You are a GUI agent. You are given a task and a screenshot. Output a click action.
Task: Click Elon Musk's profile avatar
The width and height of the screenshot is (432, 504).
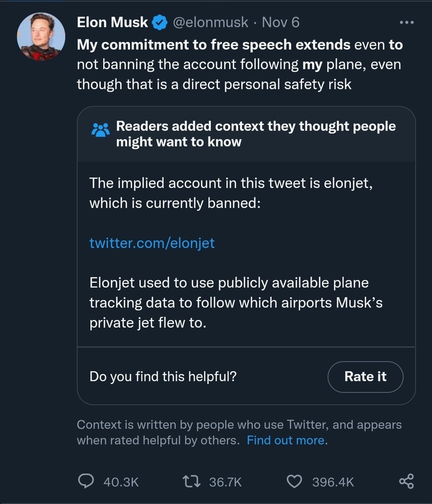coord(42,37)
